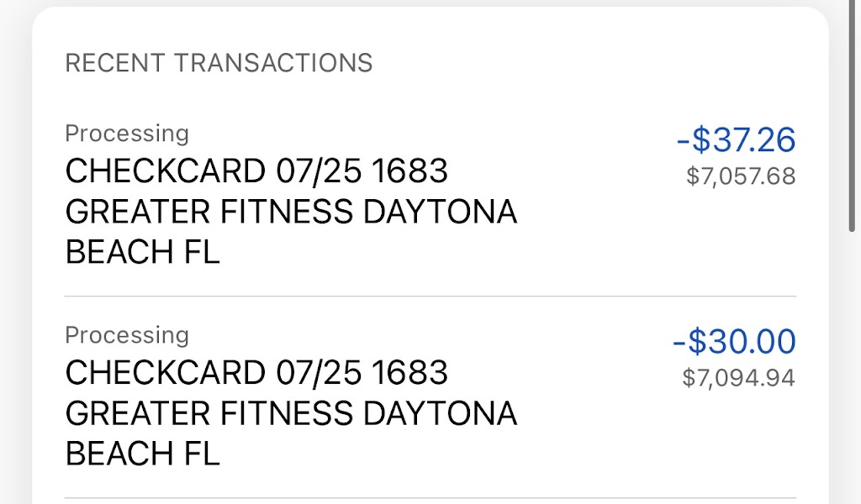Viewport: 861px width, 504px height.
Task: Click the gray background above the transactions card
Action: tap(430, 3)
